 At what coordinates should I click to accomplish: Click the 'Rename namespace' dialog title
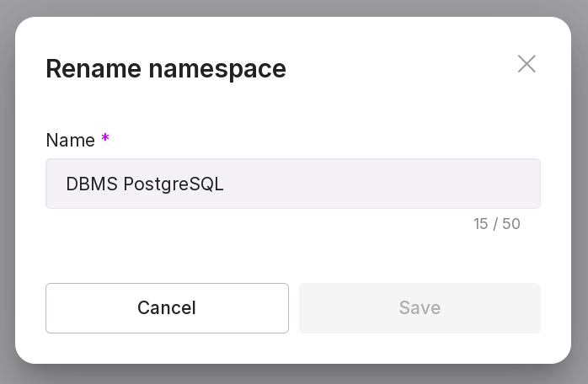pyautogui.click(x=166, y=68)
